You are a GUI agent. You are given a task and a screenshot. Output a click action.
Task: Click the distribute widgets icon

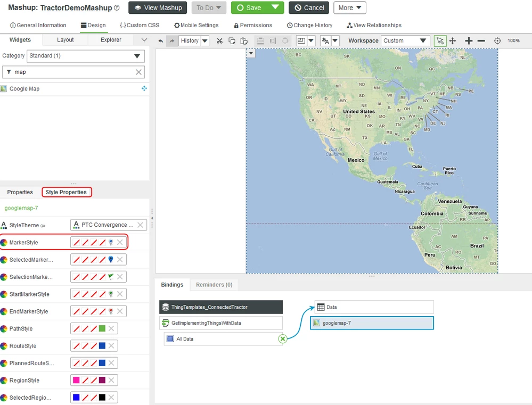pos(273,41)
